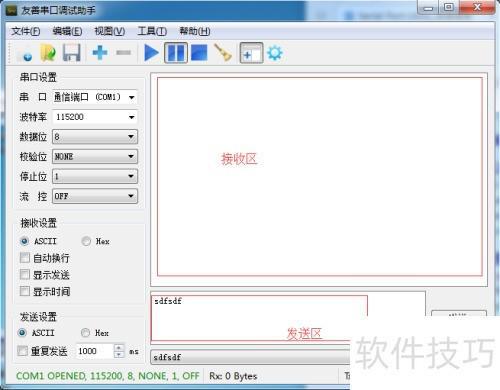
Task: Open the 工具(T) menu
Action: (x=152, y=31)
